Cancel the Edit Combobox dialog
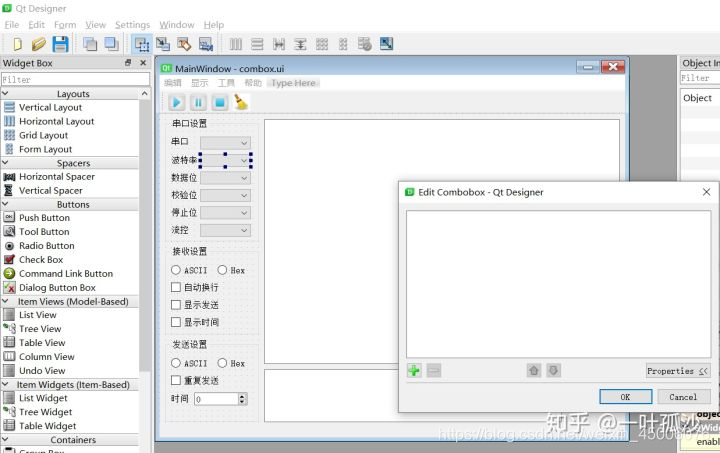The height and width of the screenshot is (453, 720). click(x=683, y=397)
